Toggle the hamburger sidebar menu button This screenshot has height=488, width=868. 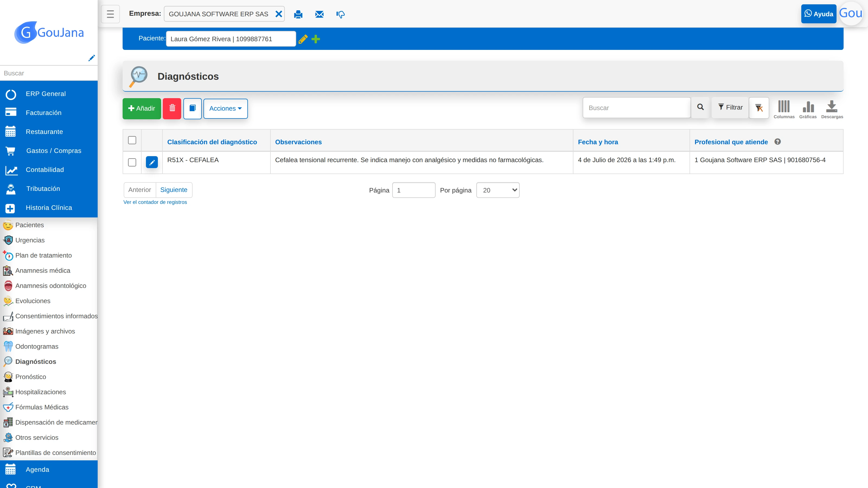point(110,14)
